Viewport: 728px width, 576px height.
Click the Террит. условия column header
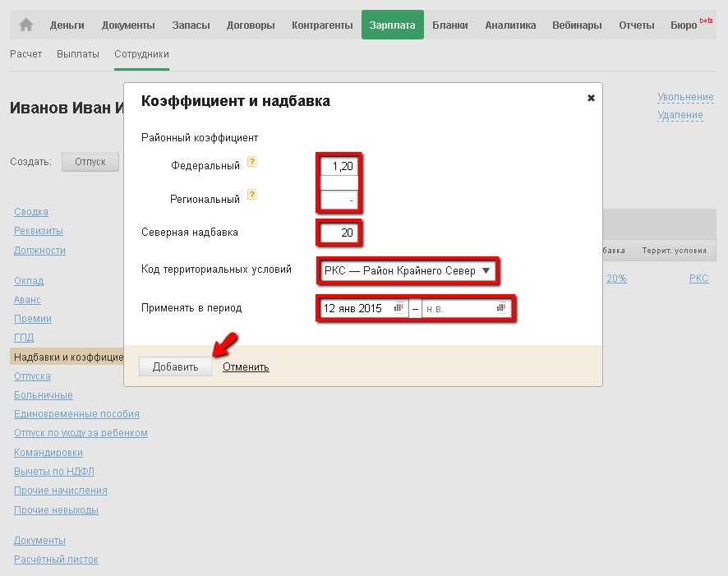[674, 250]
